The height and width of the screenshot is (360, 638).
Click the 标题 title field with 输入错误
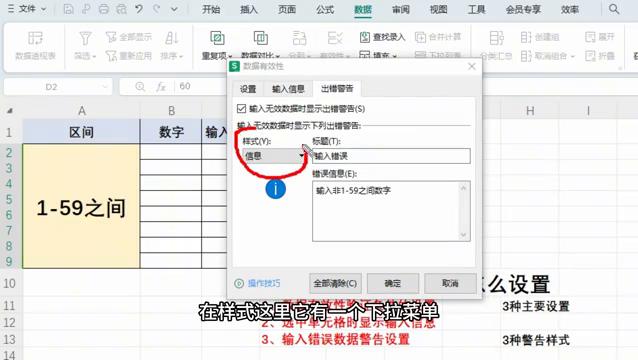tap(391, 156)
